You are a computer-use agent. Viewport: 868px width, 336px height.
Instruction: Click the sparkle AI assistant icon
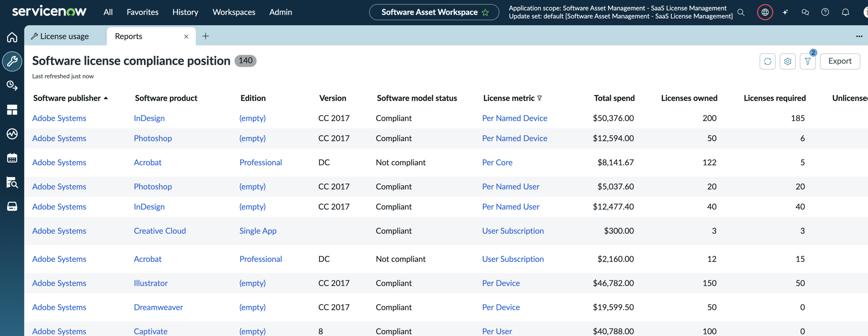tap(785, 12)
